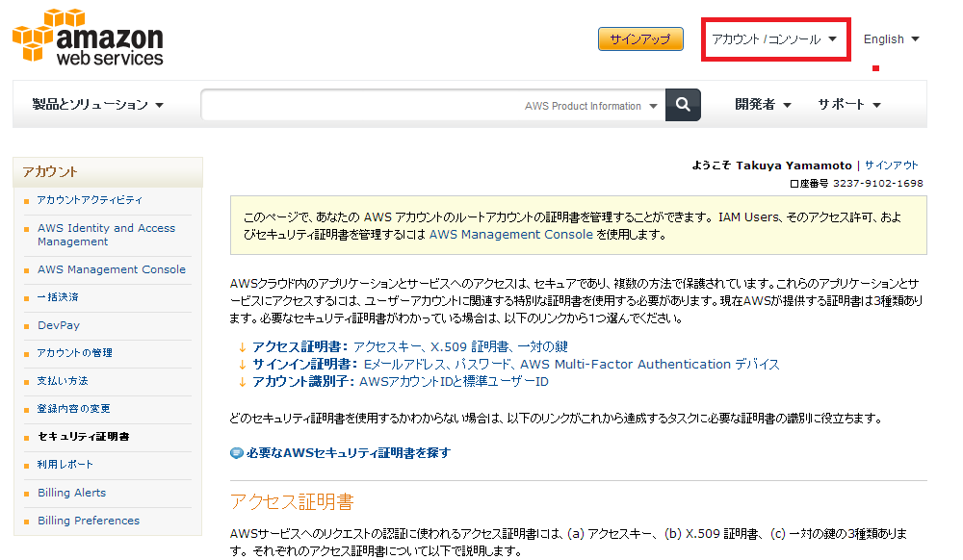Click the Amazon Web Services logo

pos(88,38)
